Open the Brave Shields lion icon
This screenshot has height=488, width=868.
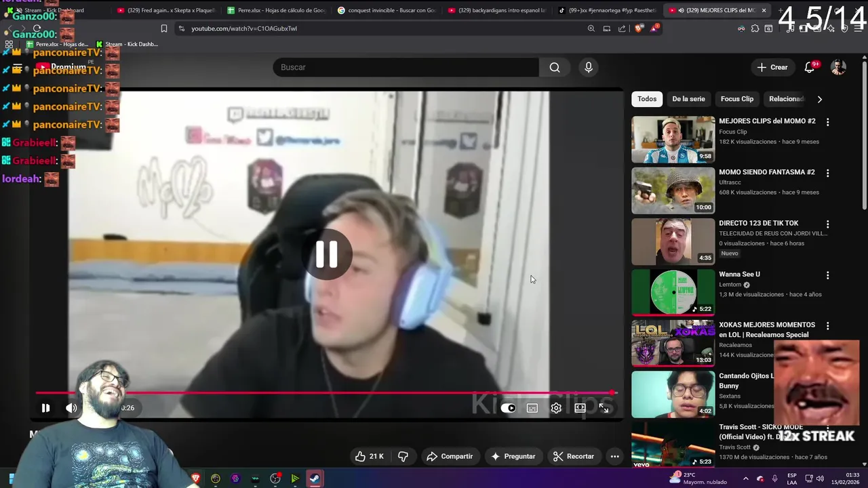coord(639,28)
